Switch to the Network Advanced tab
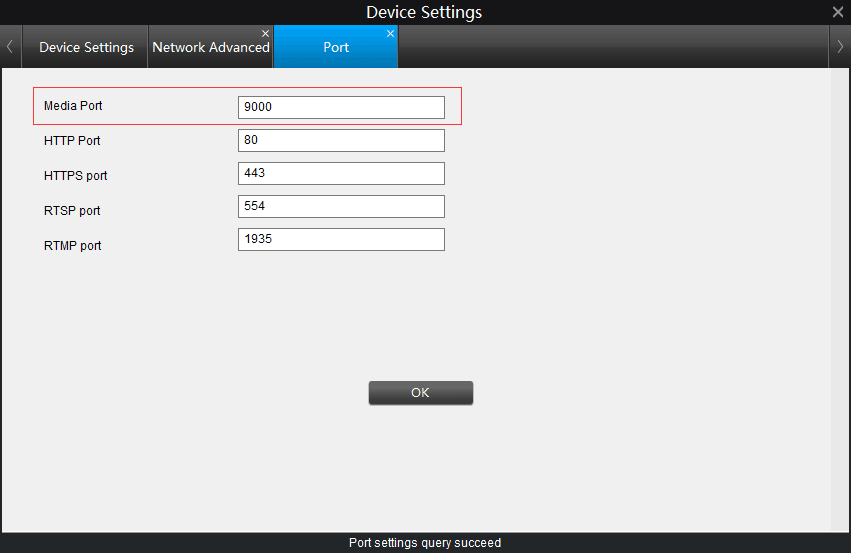The width and height of the screenshot is (851, 553). [211, 47]
